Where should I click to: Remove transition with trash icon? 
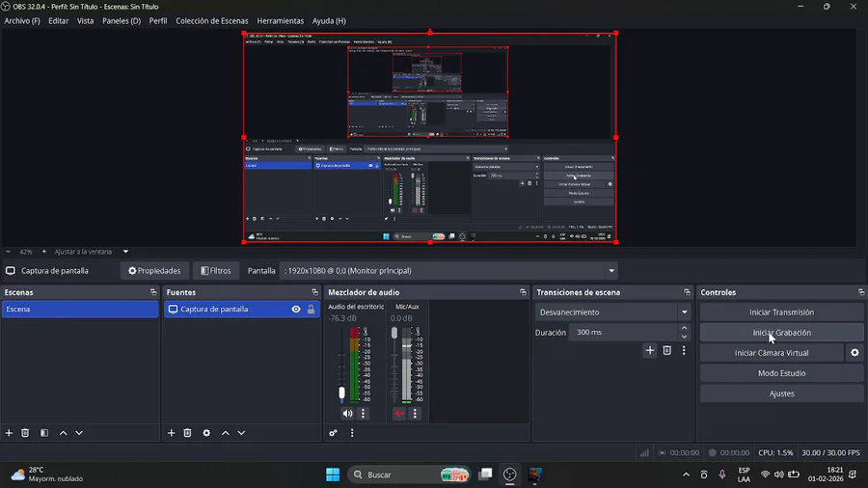[x=667, y=350]
